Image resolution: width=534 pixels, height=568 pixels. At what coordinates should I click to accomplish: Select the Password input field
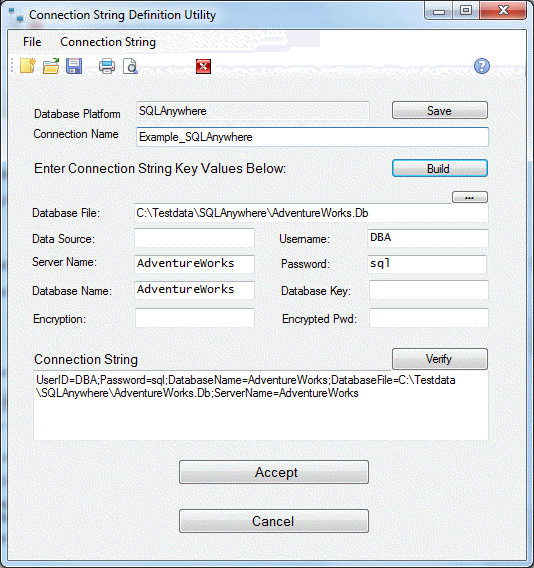[427, 264]
